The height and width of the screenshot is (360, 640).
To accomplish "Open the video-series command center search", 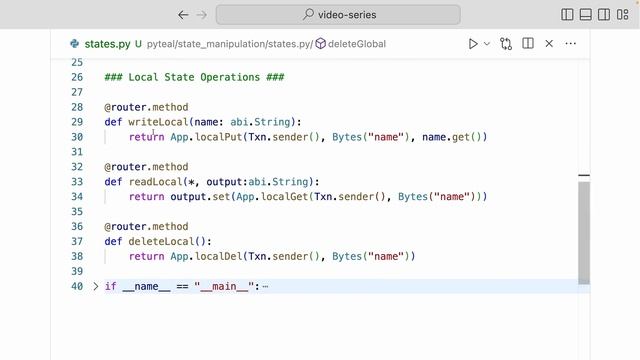I will [338, 15].
